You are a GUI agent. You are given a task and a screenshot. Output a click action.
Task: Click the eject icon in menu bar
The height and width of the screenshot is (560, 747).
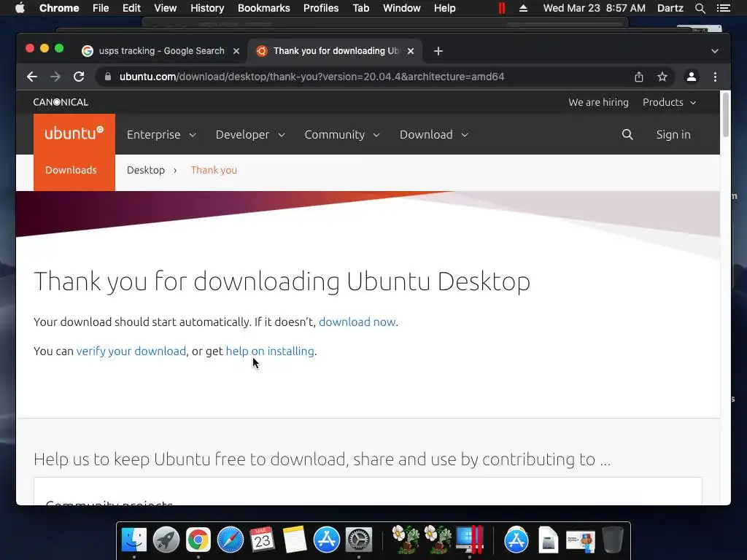523,8
